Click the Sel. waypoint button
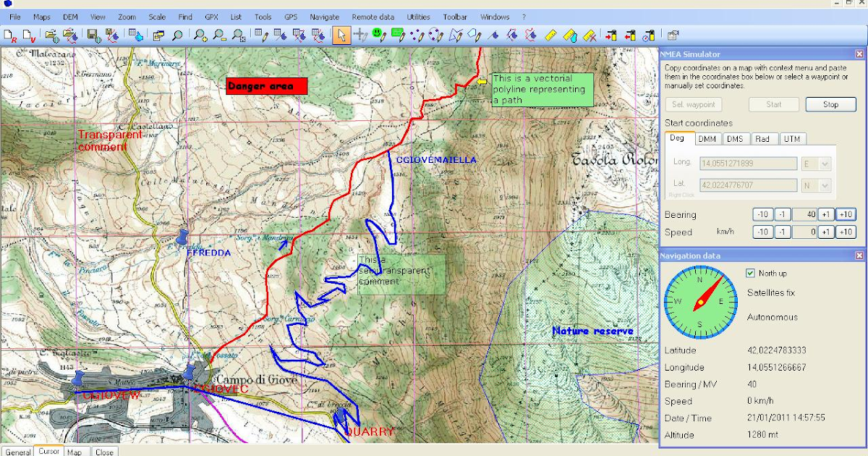868x456 pixels. [692, 104]
